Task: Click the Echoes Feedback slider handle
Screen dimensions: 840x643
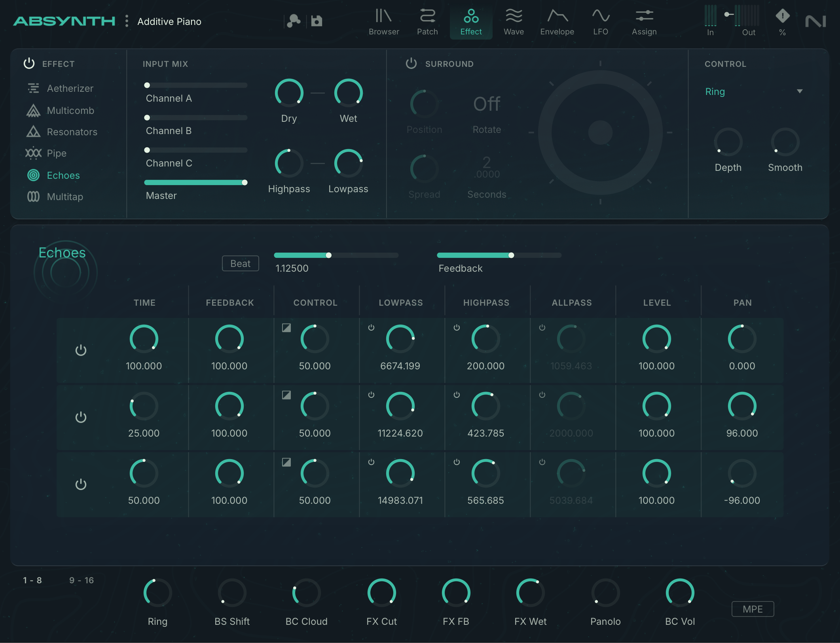Action: click(x=511, y=255)
